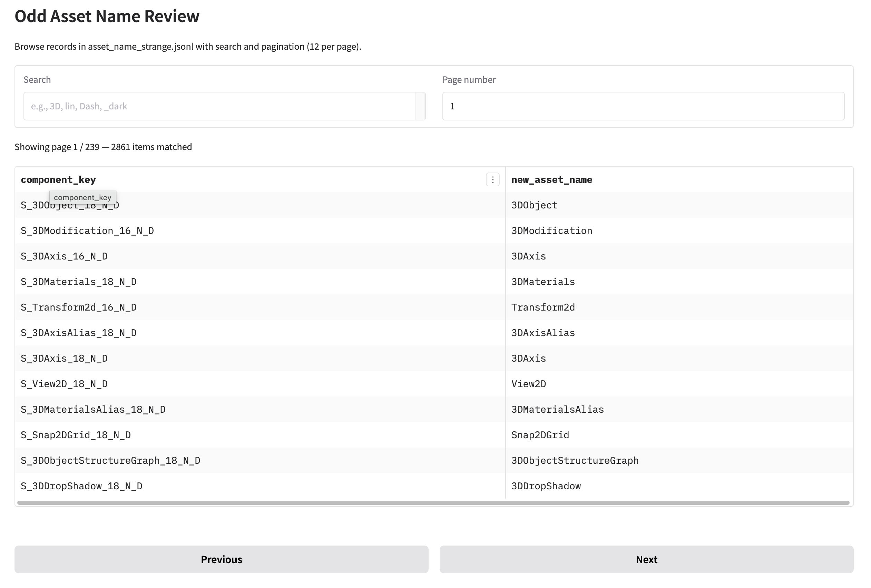Image resolution: width=871 pixels, height=588 pixels.
Task: Click the new_asset_name column header
Action: [552, 179]
